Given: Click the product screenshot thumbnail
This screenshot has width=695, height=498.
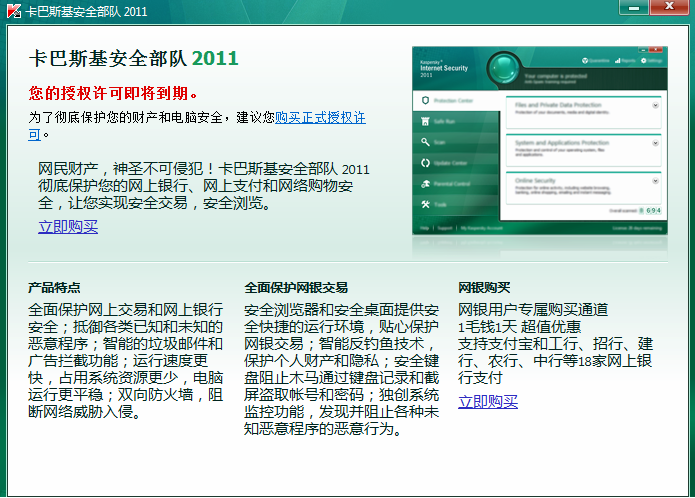Looking at the screenshot, I should [539, 140].
